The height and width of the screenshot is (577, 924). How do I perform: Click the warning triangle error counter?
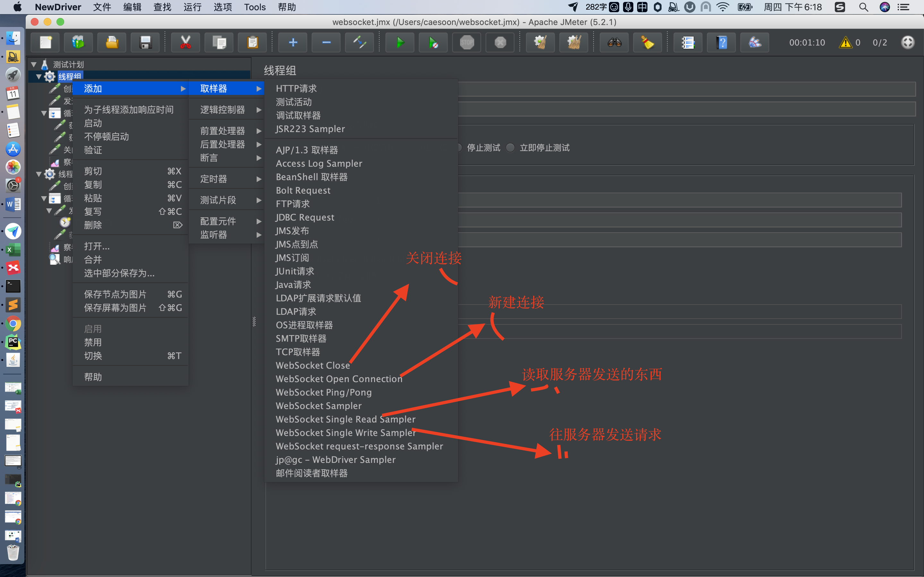click(845, 42)
